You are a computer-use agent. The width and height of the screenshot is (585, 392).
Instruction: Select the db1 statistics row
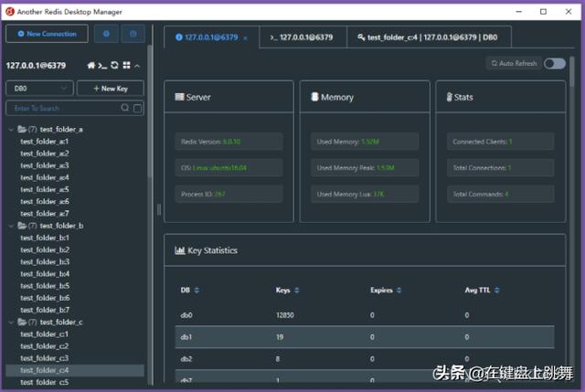point(365,337)
